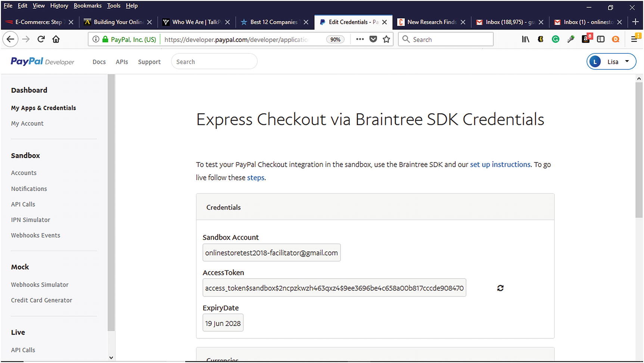Open My Apps & Credentials in sidebar
644x363 pixels.
pos(43,108)
